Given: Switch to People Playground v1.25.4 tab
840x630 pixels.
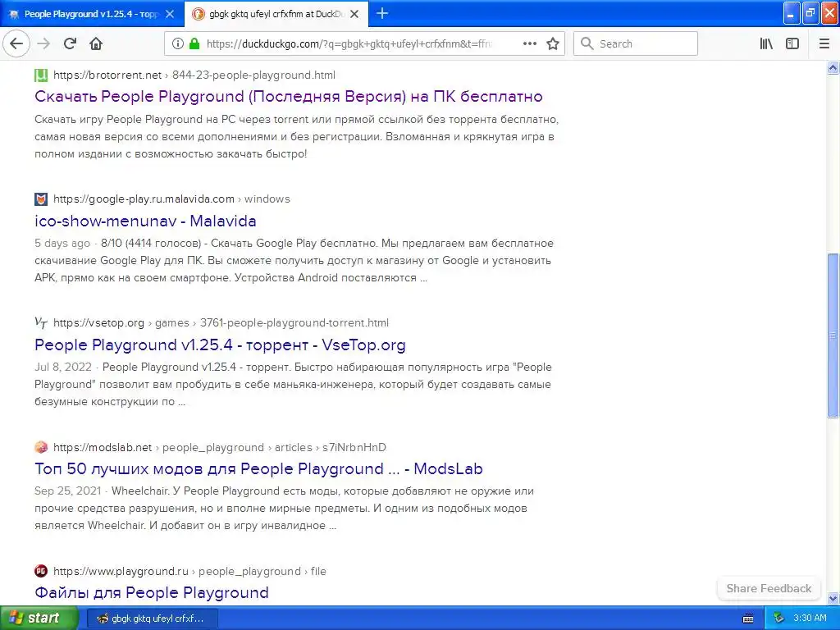Looking at the screenshot, I should coord(91,14).
